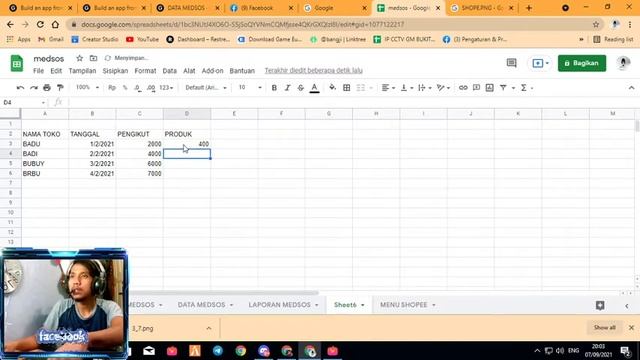Click the Insert comment icon

point(476,88)
